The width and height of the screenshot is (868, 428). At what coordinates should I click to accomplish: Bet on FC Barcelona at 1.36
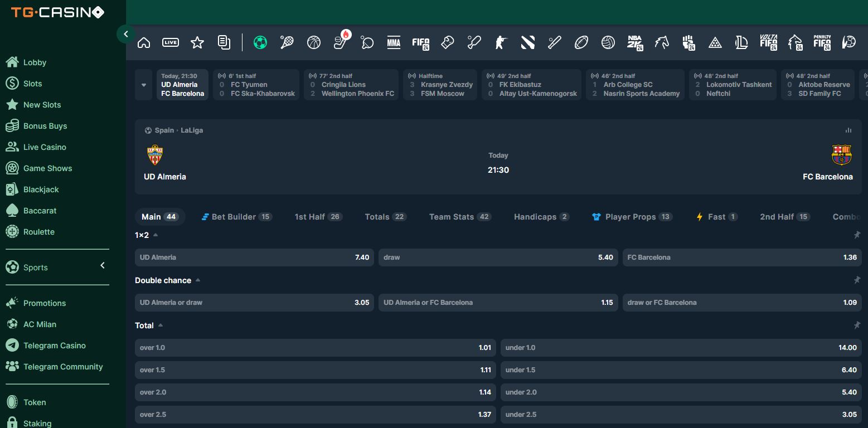(x=742, y=257)
